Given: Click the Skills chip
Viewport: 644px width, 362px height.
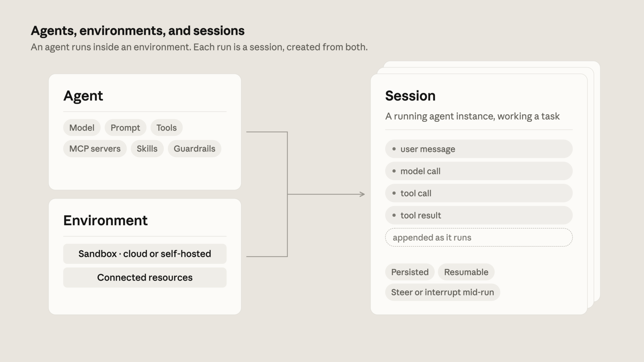Looking at the screenshot, I should (x=147, y=148).
